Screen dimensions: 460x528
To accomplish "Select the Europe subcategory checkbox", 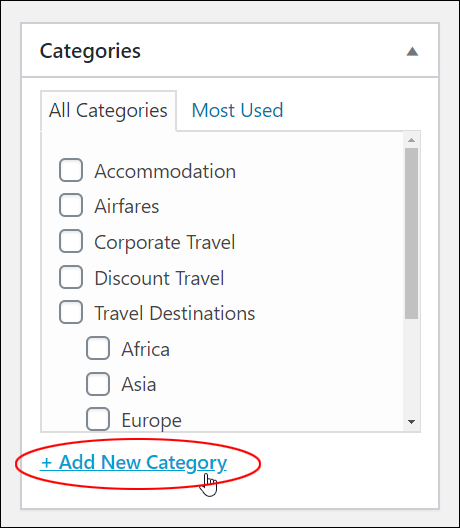I will click(98, 419).
